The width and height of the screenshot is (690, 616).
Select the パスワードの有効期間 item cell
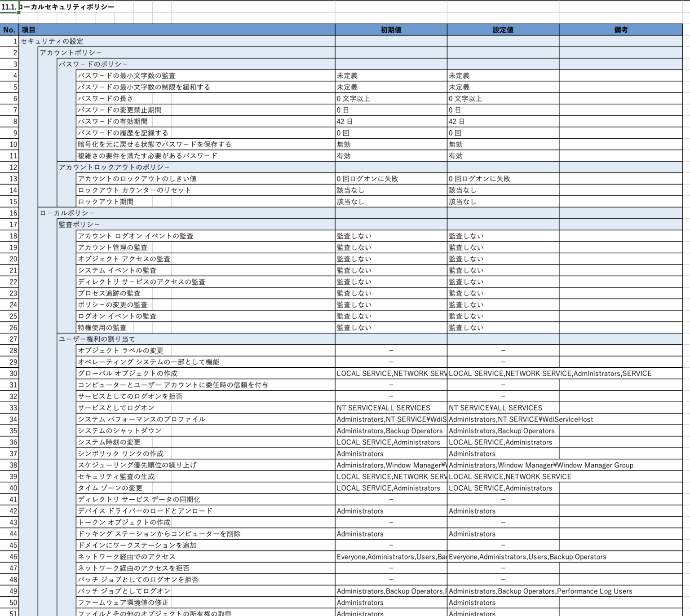pyautogui.click(x=112, y=121)
